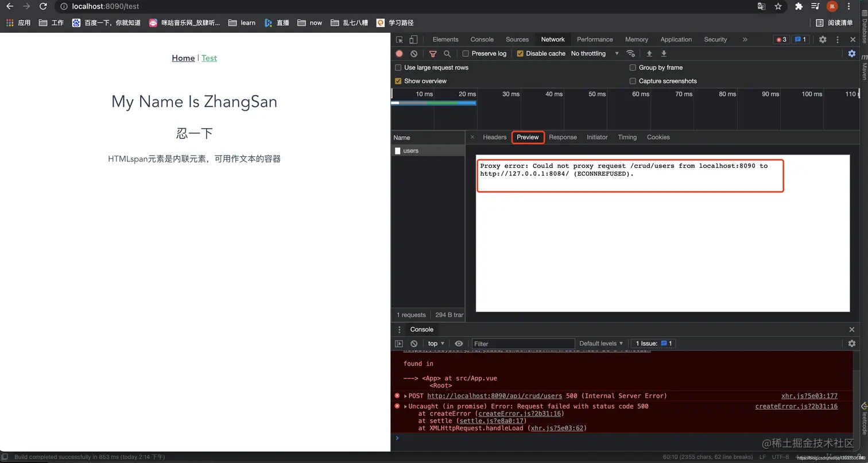Uncheck the Disable cache checkbox

point(520,53)
